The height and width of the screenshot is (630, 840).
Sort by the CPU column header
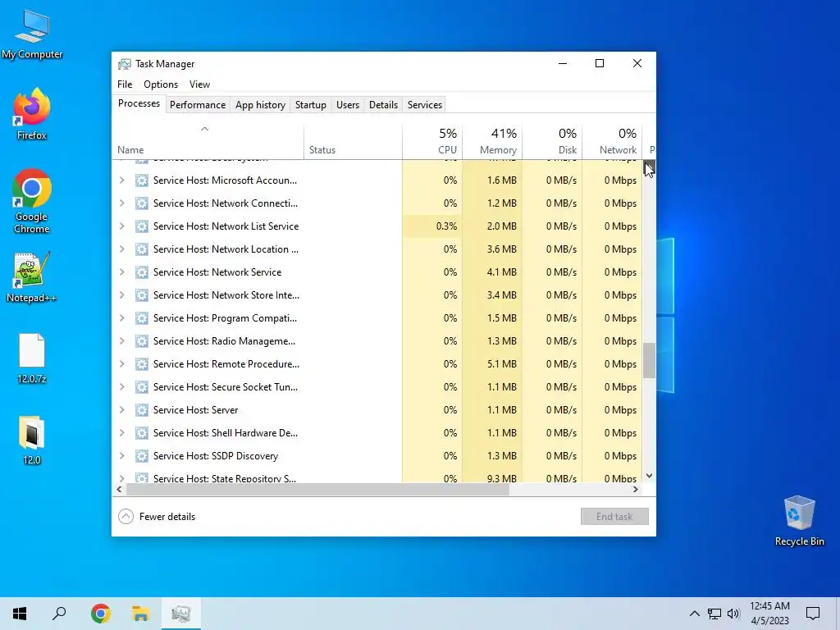click(x=432, y=142)
